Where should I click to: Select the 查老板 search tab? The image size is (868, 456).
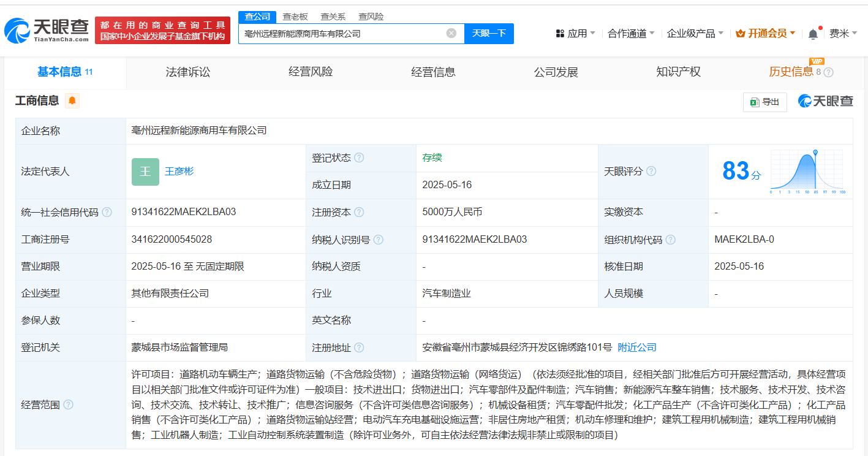(x=295, y=17)
